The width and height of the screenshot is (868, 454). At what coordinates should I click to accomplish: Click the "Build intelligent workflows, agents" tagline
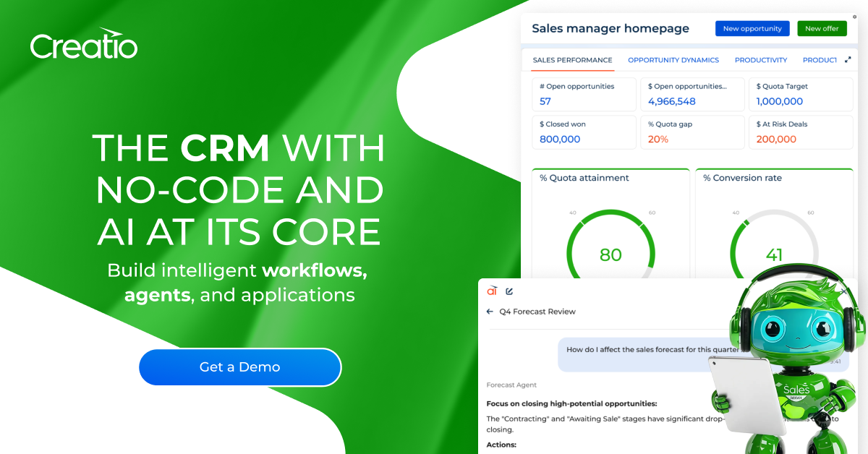pyautogui.click(x=239, y=283)
